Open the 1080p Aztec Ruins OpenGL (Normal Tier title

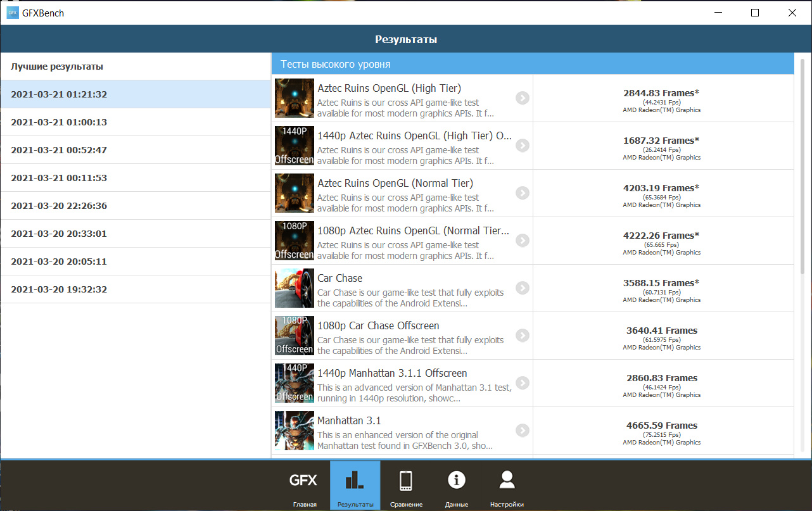(413, 231)
